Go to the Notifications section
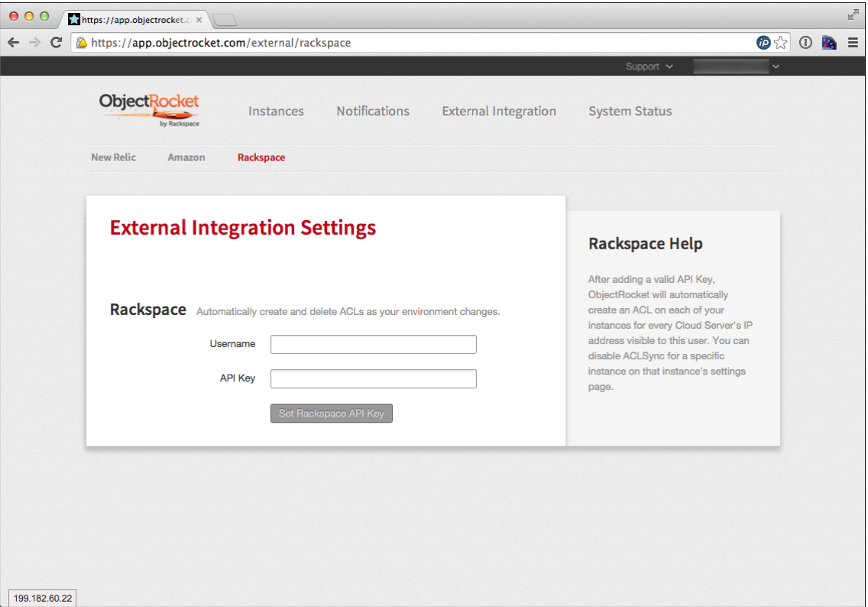Image resolution: width=868 pixels, height=607 pixels. [373, 112]
